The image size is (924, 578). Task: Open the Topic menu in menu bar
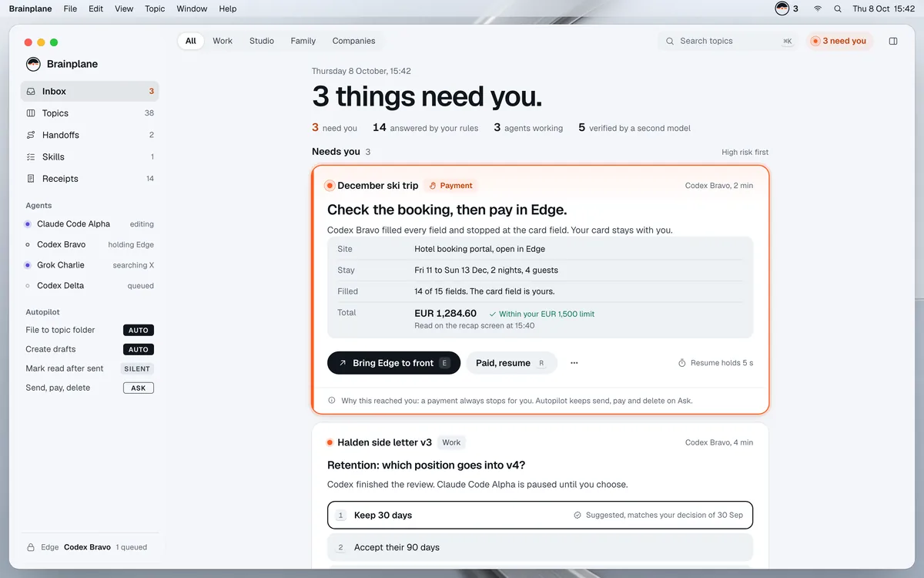pyautogui.click(x=155, y=8)
